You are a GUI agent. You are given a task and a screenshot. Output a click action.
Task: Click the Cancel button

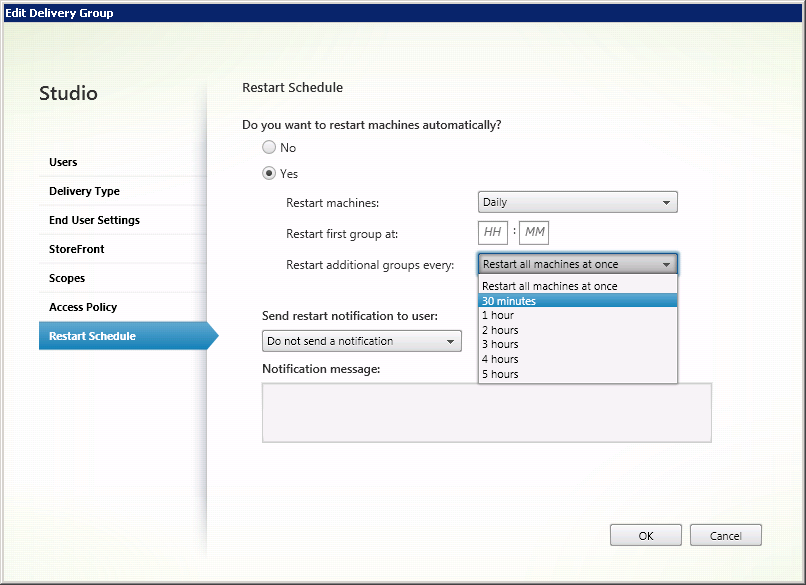point(725,536)
